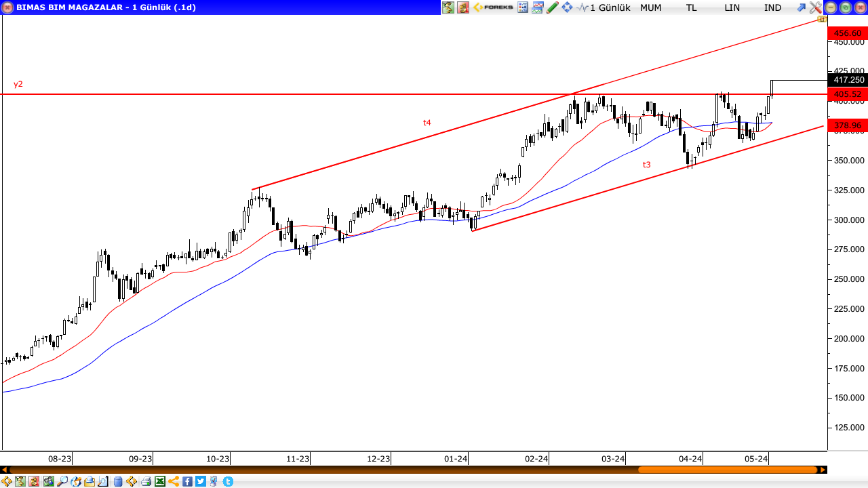Open the chart indicators icon in top toolbar
The width and height of the screenshot is (868, 488).
(x=538, y=7)
